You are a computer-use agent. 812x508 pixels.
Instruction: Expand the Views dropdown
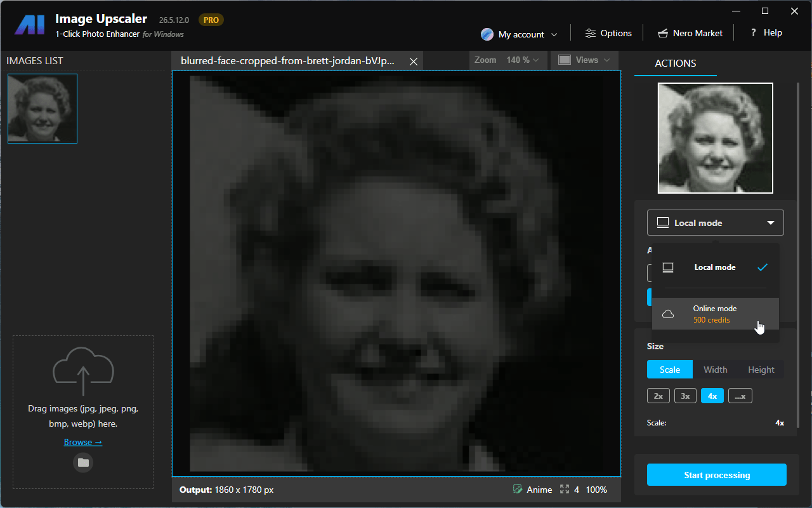pyautogui.click(x=584, y=60)
